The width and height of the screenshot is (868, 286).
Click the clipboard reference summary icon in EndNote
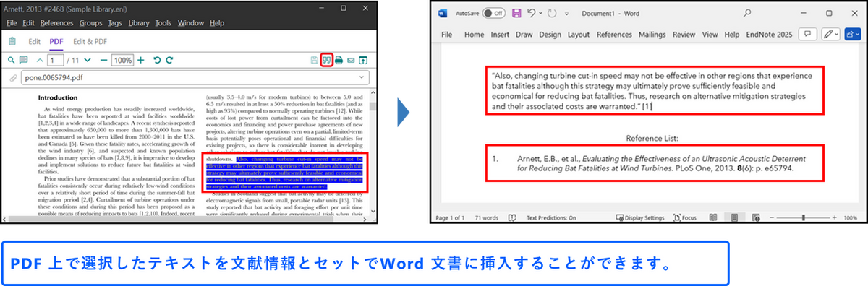coord(12,42)
